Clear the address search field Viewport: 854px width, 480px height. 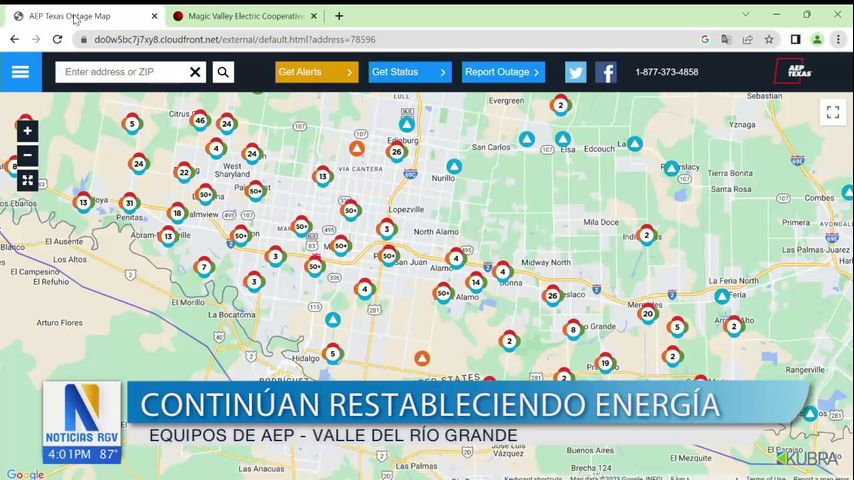click(x=195, y=72)
